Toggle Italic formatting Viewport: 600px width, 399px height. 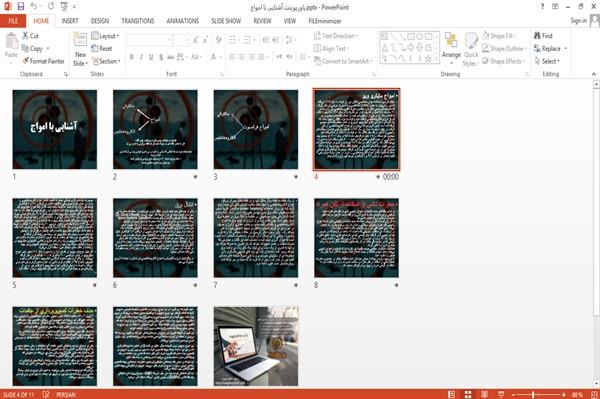click(x=141, y=57)
